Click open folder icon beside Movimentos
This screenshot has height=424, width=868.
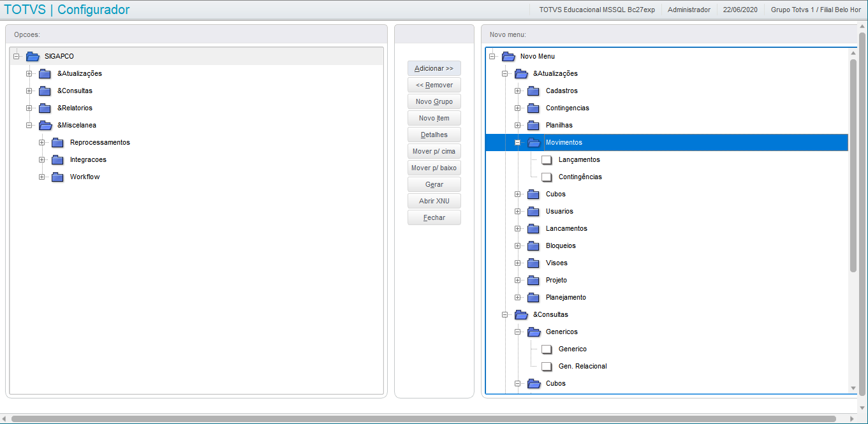[534, 142]
